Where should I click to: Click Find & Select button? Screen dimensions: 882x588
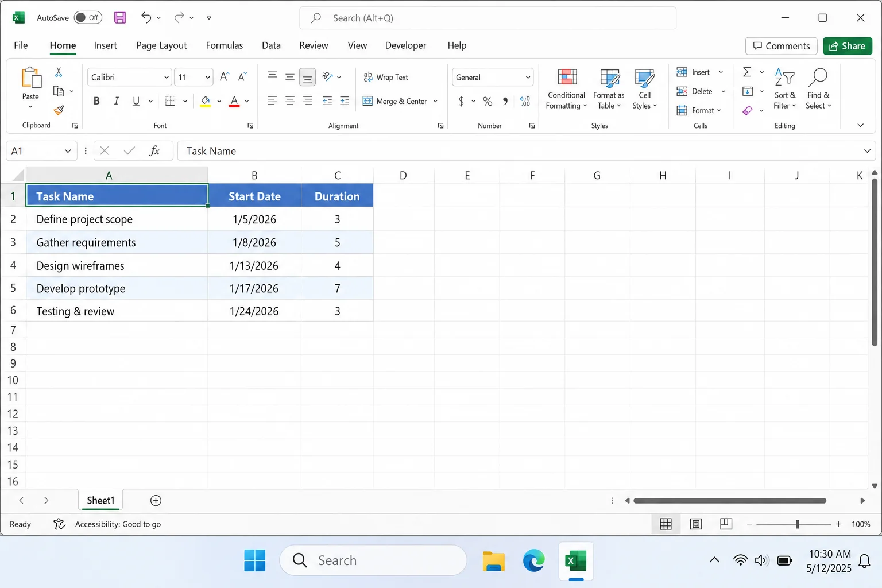tap(818, 89)
